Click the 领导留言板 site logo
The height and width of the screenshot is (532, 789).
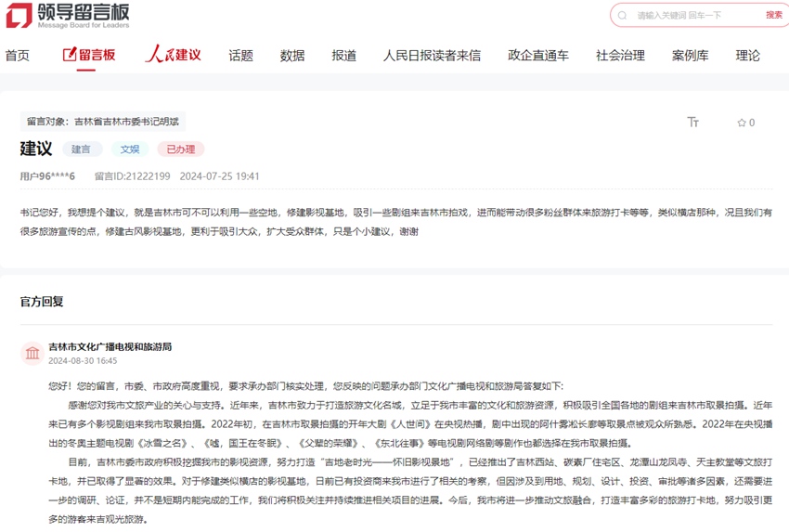click(x=67, y=15)
